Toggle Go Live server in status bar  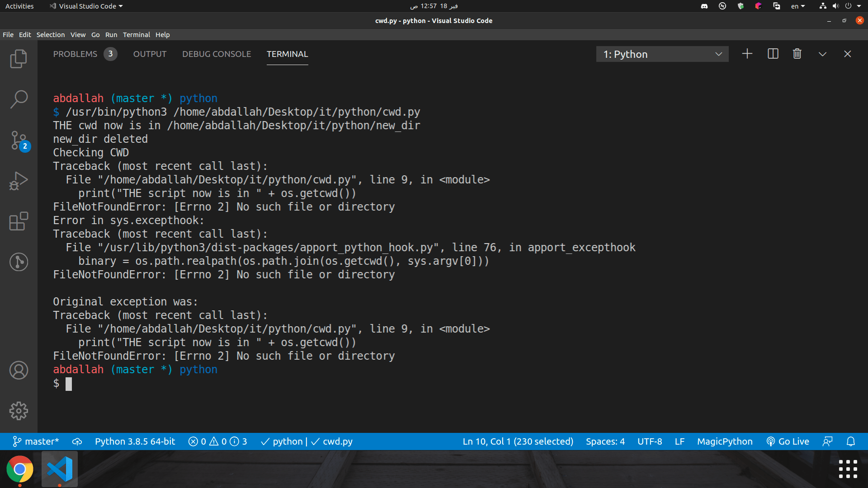tap(788, 441)
